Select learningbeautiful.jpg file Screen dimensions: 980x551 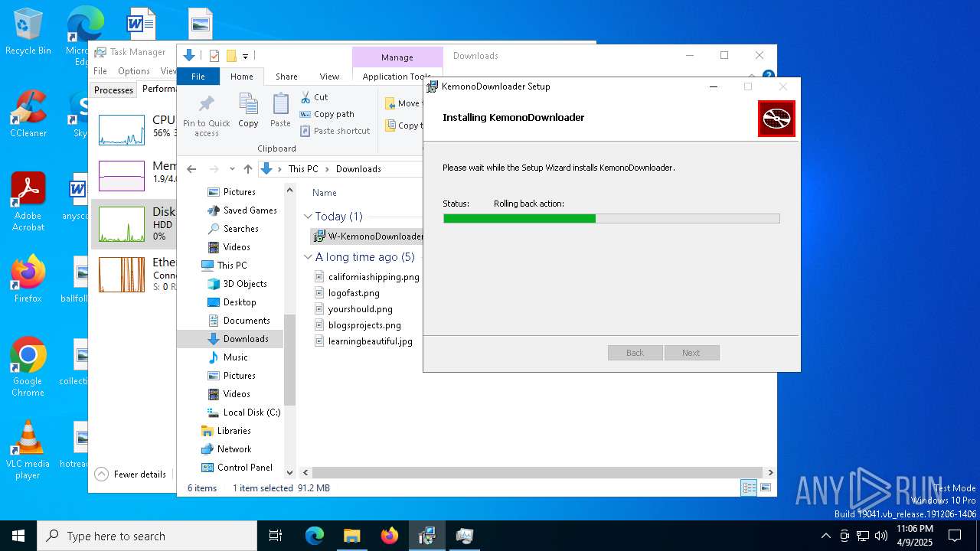[364, 341]
